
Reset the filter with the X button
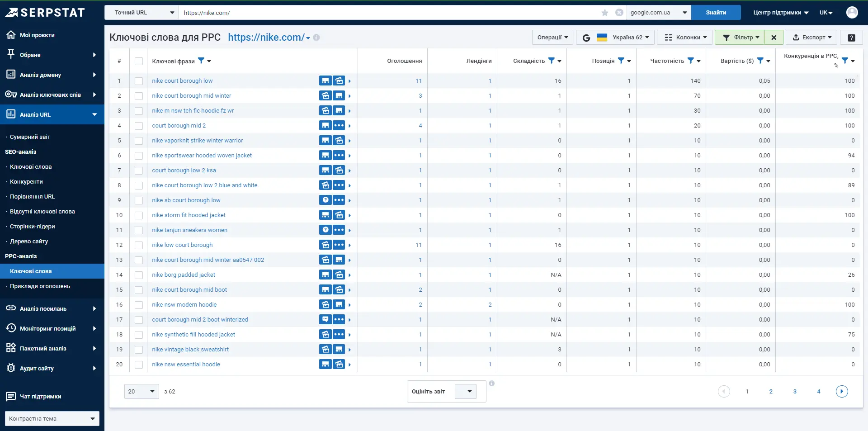774,38
